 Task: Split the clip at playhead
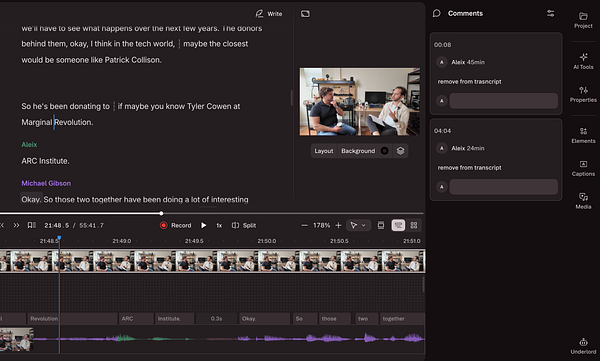pos(244,225)
